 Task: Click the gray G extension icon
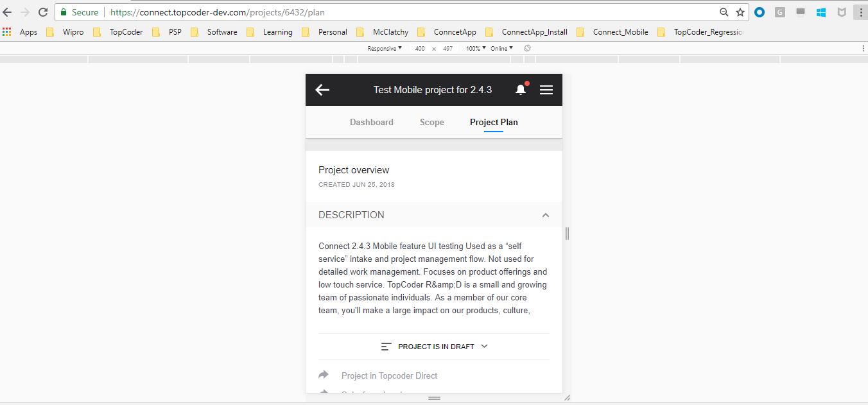[x=780, y=12]
